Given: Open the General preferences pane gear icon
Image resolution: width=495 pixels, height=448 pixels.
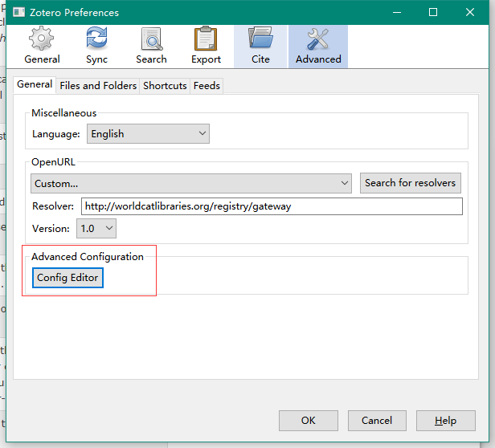Looking at the screenshot, I should tap(41, 39).
